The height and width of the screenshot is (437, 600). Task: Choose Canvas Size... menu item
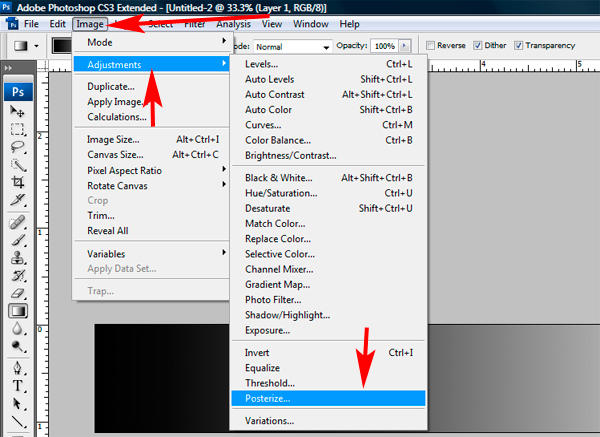point(152,155)
